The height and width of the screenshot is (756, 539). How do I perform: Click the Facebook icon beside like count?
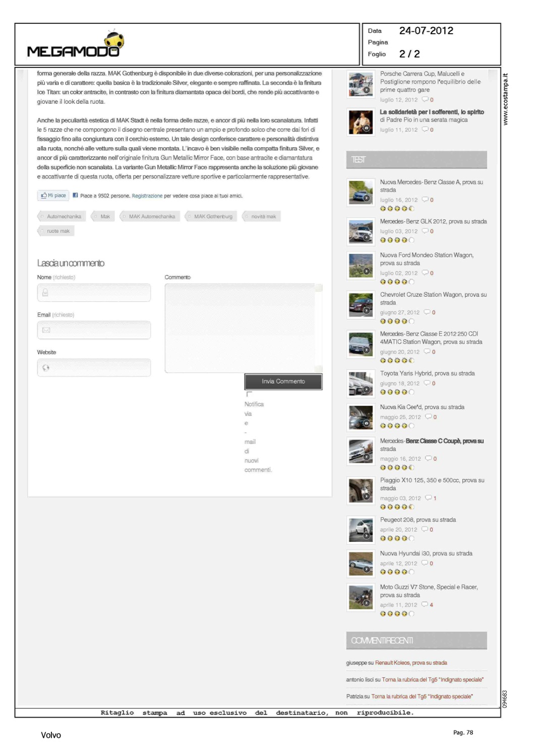75,196
